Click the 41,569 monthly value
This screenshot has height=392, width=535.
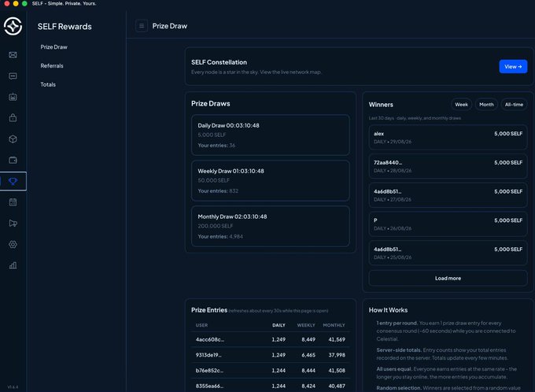tap(337, 340)
